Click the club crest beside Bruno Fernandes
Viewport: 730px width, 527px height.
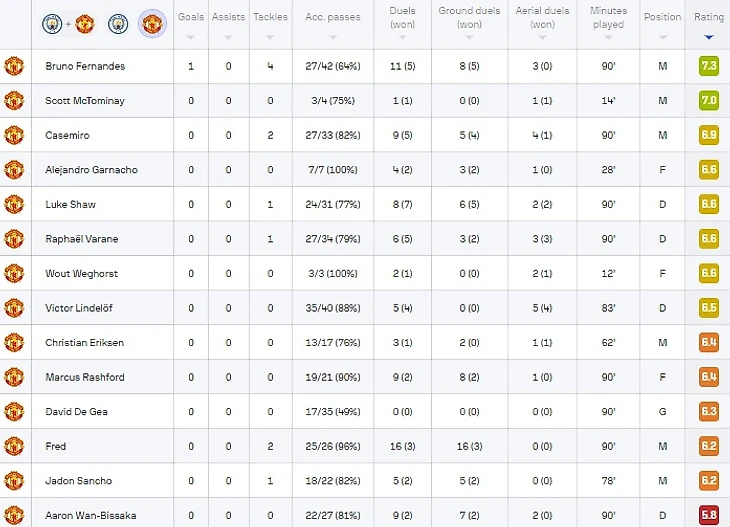click(14, 66)
